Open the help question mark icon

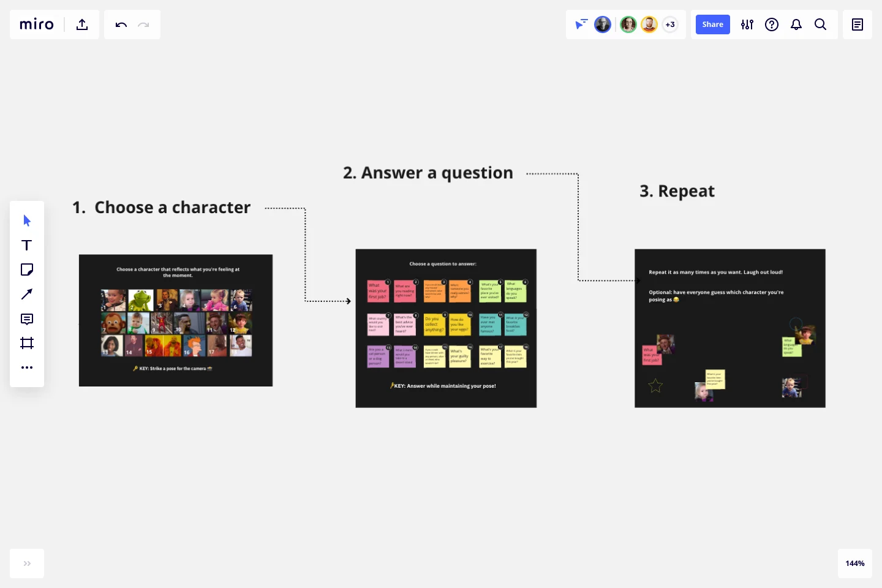tap(772, 24)
